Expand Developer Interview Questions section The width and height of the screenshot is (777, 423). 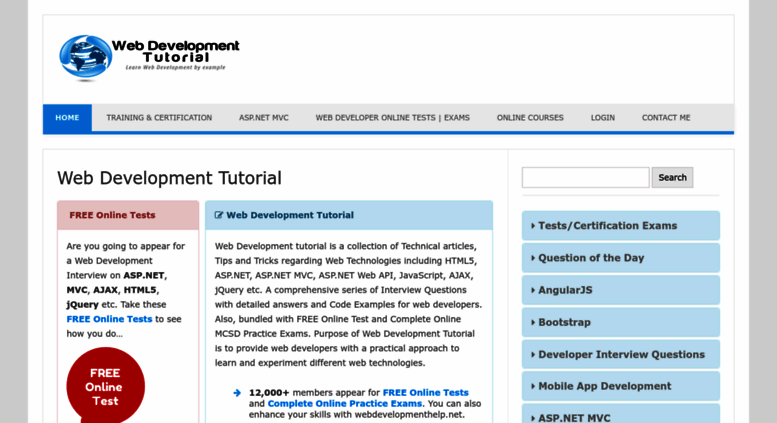620,354
